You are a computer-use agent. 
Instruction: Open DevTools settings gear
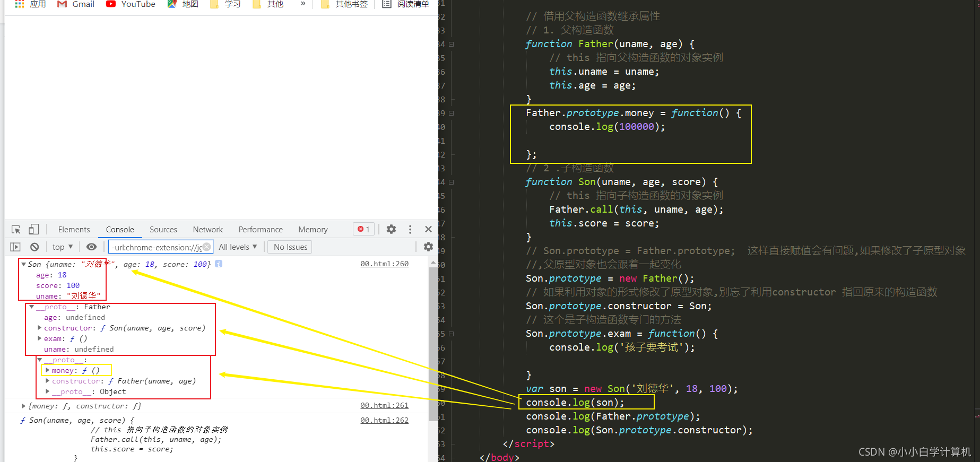(x=391, y=229)
